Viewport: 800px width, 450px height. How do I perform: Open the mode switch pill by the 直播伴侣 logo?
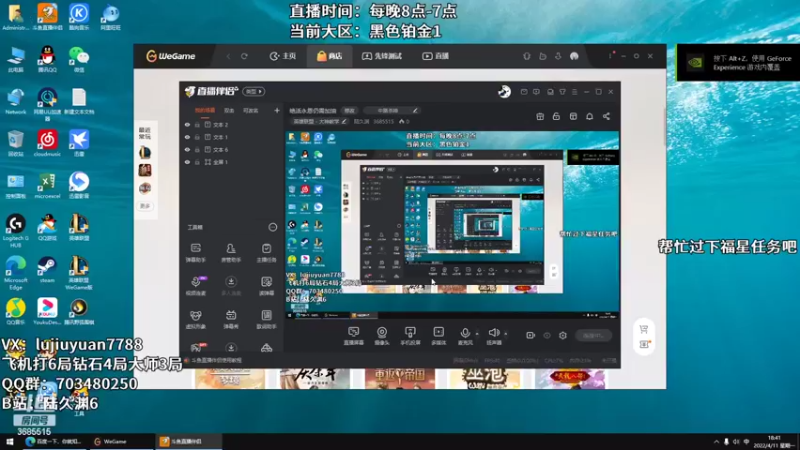[254, 91]
